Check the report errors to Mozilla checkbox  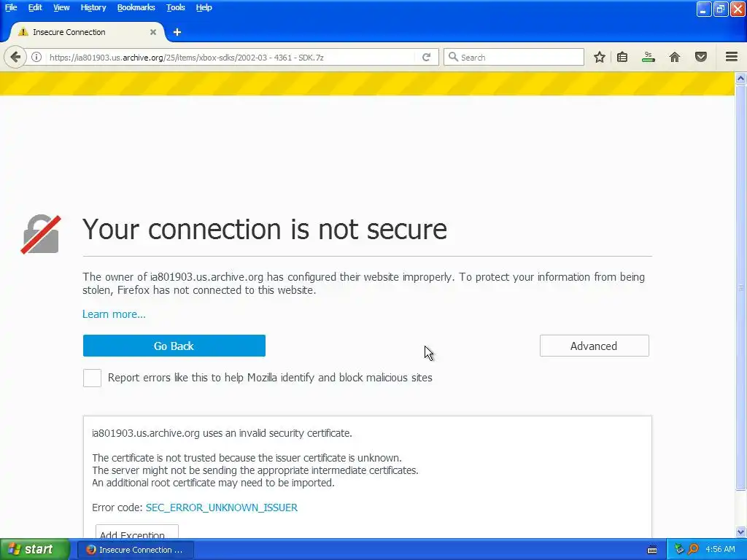(92, 378)
